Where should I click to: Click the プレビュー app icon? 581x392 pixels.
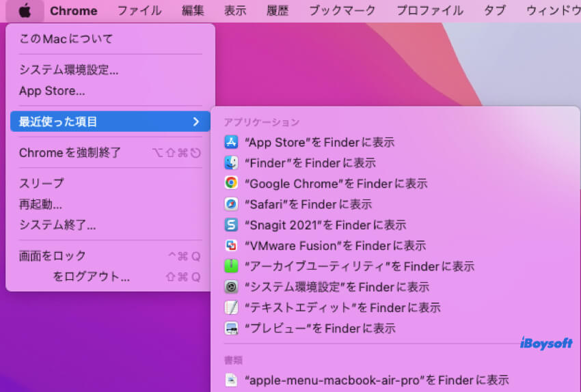point(231,328)
